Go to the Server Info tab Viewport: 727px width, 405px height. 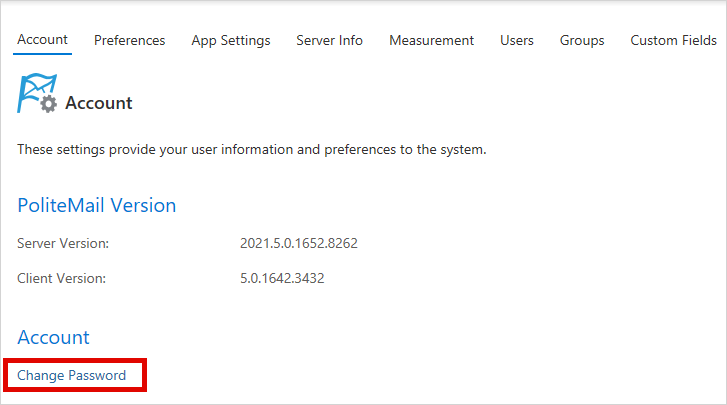point(329,40)
